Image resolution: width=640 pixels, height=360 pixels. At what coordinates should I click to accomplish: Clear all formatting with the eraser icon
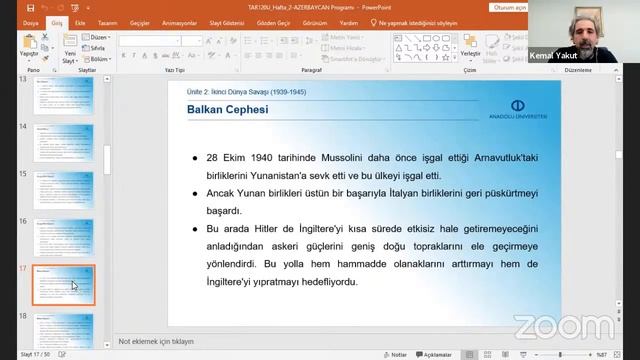(233, 41)
